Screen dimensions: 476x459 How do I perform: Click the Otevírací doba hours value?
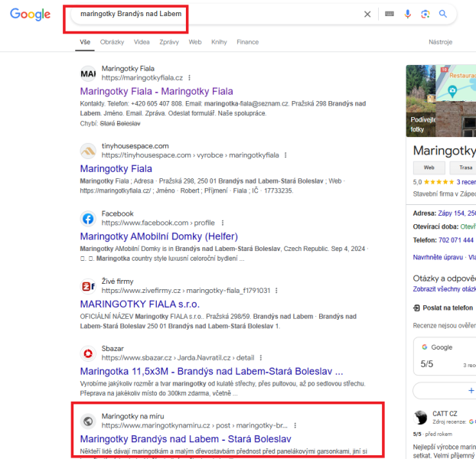coord(468,227)
